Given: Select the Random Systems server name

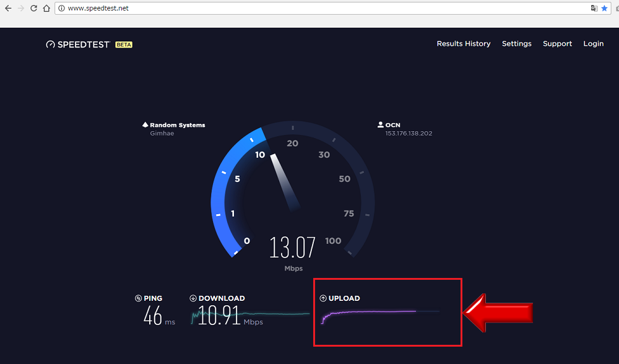Looking at the screenshot, I should [177, 125].
